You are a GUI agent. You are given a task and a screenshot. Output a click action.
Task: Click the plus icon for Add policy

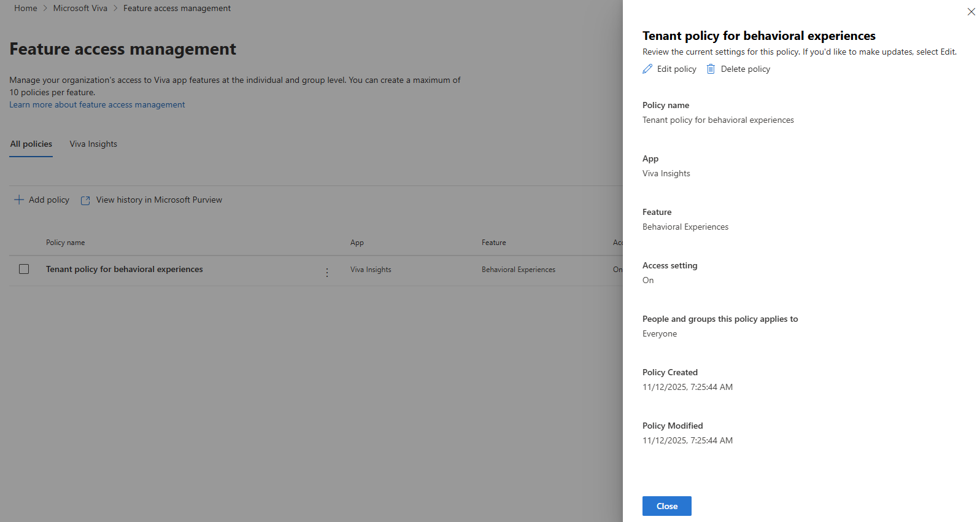pos(19,200)
